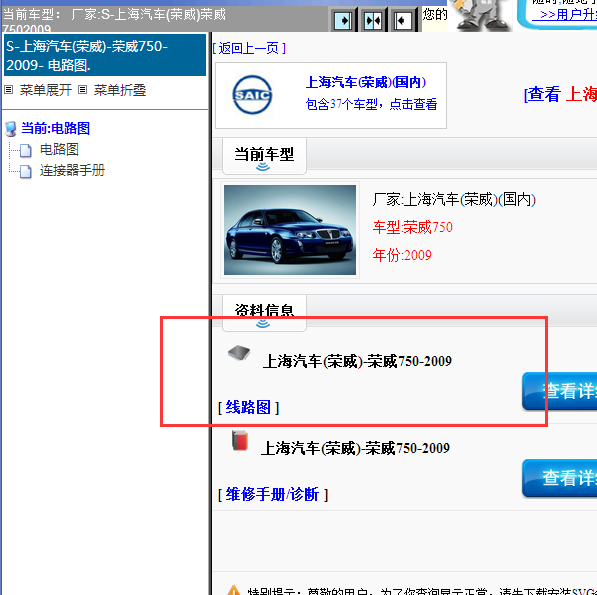Click 查看详细 button for 线路图 entry
This screenshot has height=595, width=597.
point(559,391)
